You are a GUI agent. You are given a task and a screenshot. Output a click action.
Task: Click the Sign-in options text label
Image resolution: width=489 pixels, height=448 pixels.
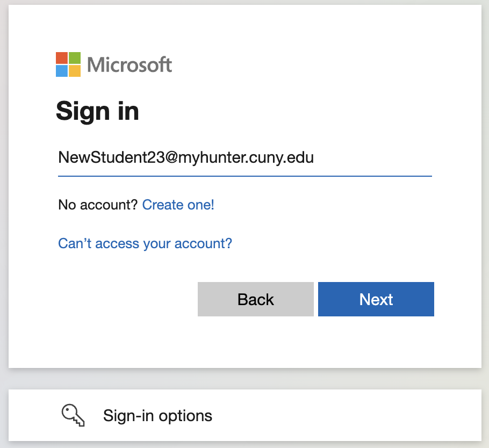157,415
